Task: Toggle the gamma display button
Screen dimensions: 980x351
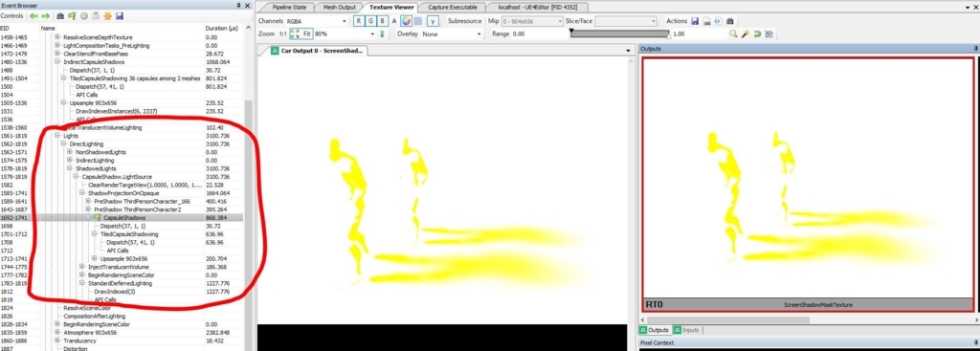Action: click(x=433, y=21)
